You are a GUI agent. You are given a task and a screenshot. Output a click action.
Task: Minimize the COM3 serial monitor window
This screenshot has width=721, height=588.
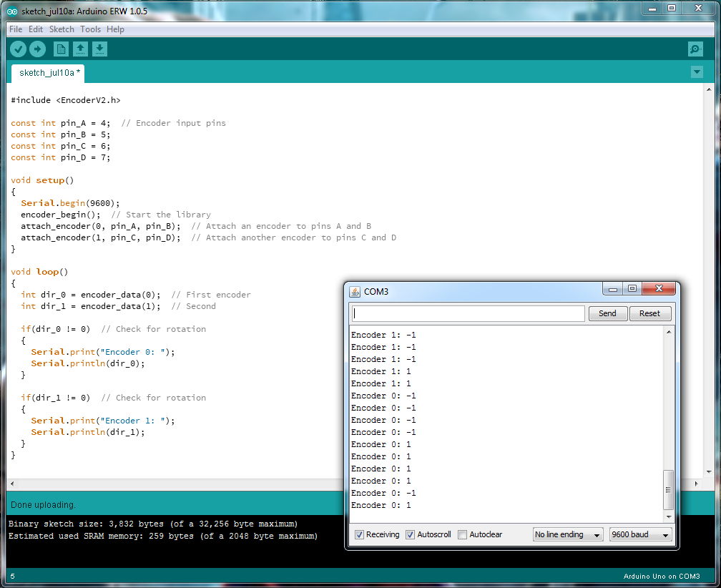[x=613, y=289]
